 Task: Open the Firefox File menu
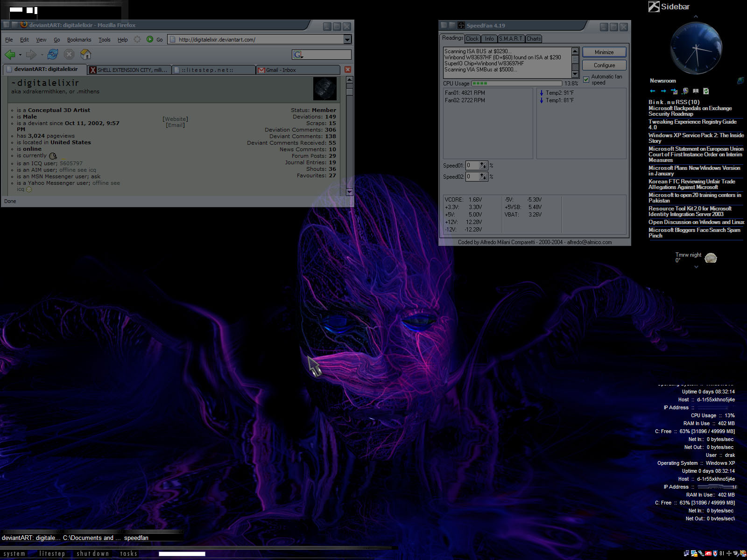pos(9,40)
